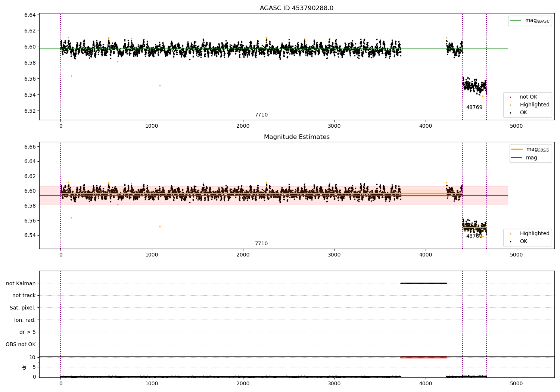Click 'OK' legend entry in Magnitude Estimates plot
Screen dimensions: 560x392
point(519,242)
